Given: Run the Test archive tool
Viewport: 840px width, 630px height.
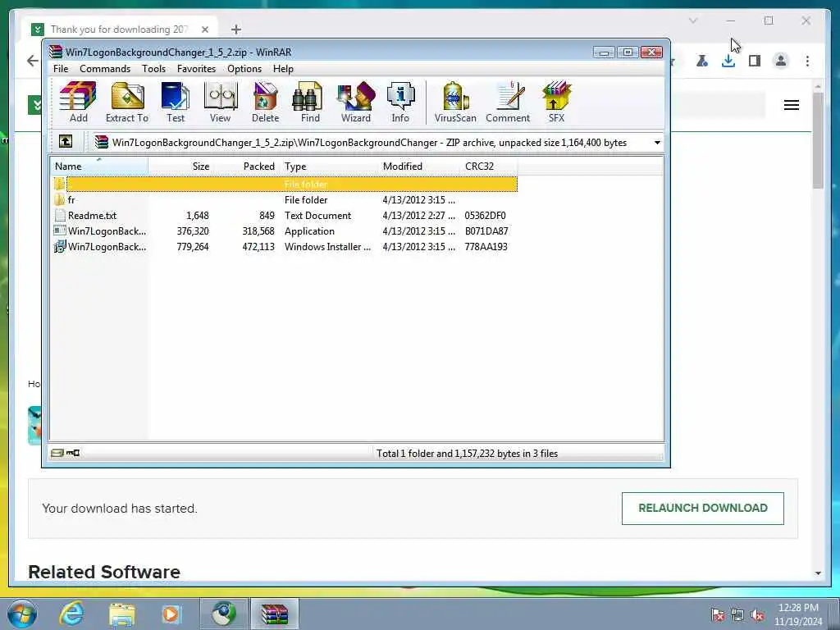Looking at the screenshot, I should coord(176,103).
